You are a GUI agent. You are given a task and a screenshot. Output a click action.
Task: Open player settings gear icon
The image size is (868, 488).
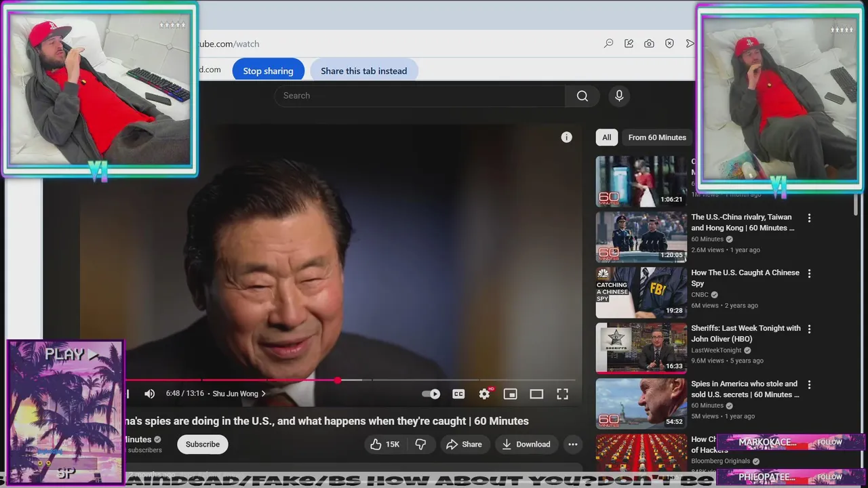[x=484, y=394]
